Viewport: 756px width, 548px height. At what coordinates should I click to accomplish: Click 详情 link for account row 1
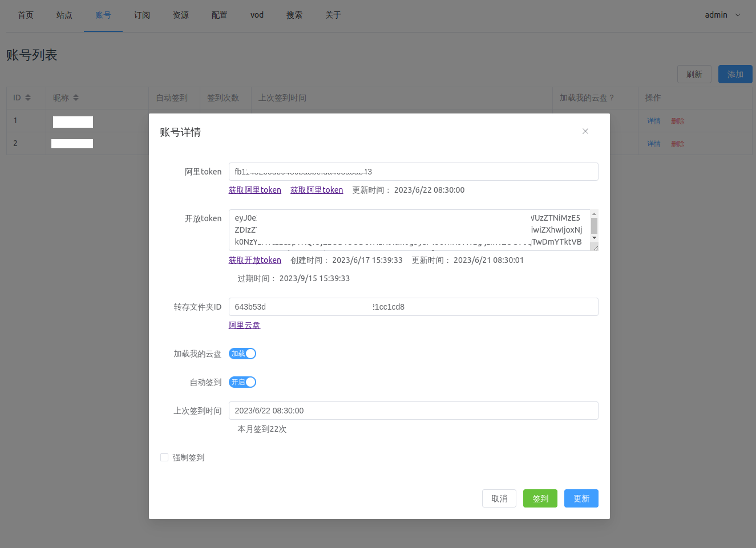click(654, 121)
